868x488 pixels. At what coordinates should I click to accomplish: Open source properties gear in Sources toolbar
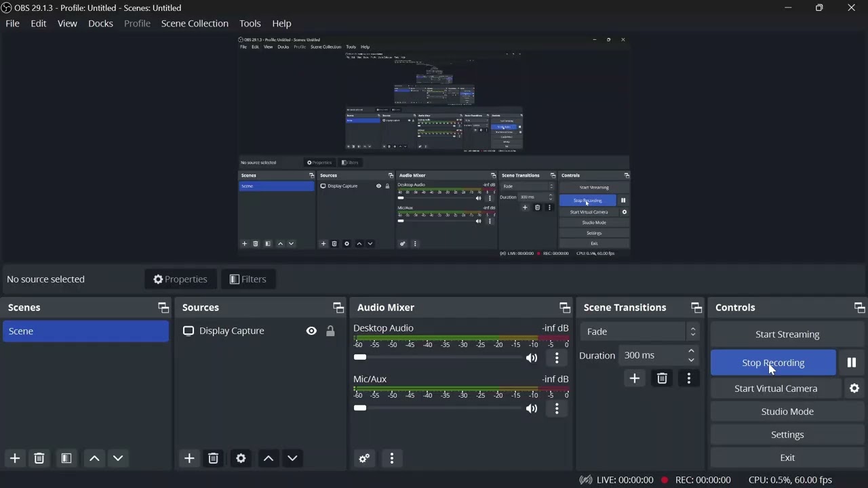click(x=241, y=458)
